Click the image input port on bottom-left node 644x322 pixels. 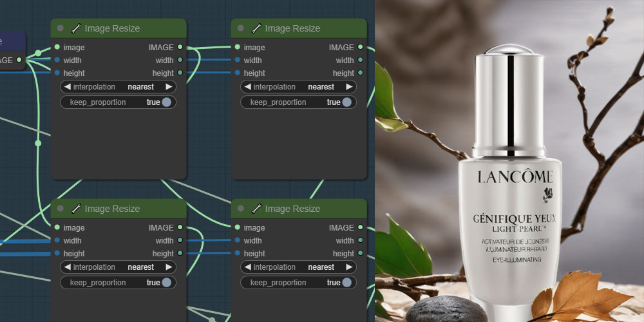pos(57,227)
